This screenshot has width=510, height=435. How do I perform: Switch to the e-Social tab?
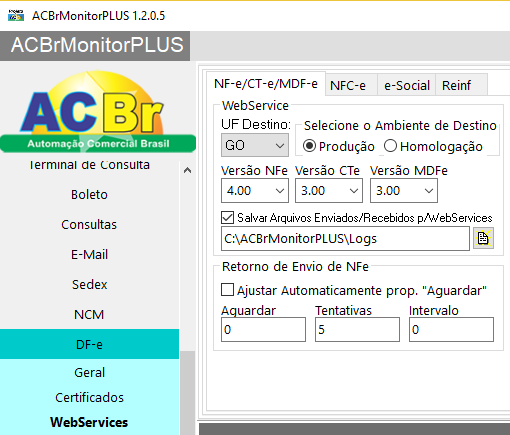point(407,86)
